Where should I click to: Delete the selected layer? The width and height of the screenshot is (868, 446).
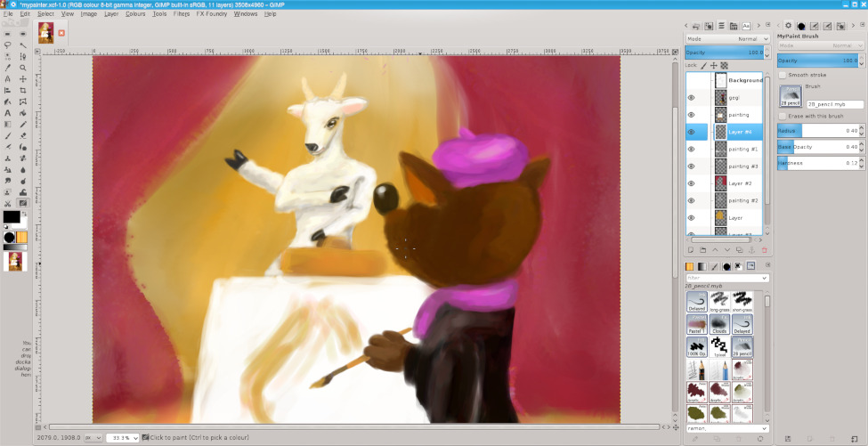click(x=764, y=250)
